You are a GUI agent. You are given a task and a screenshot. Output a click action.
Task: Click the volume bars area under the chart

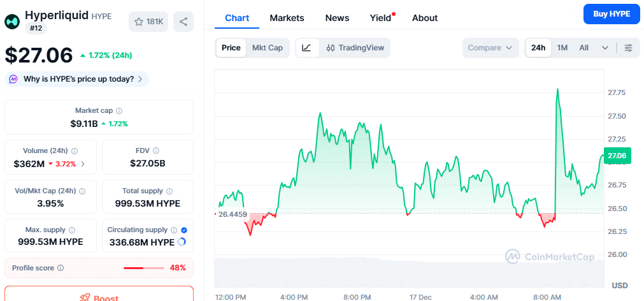click(x=410, y=272)
